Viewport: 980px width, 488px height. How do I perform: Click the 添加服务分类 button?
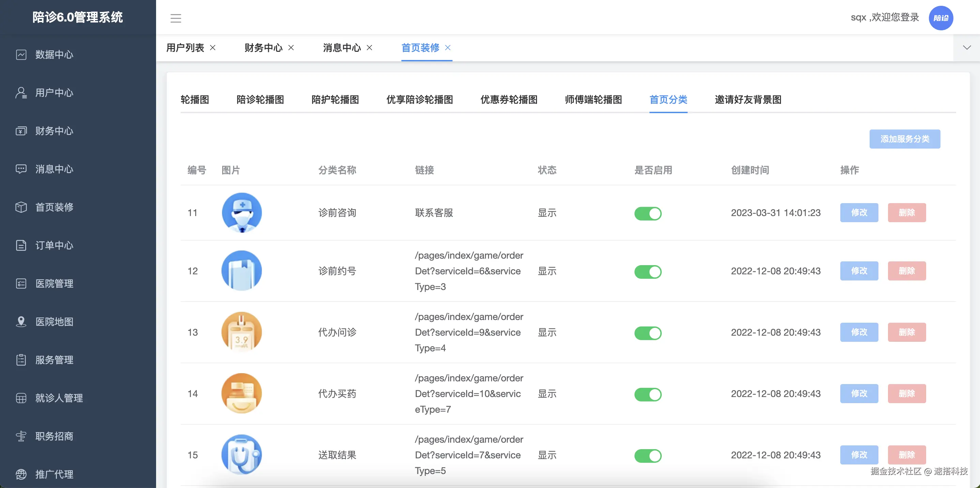coord(904,139)
